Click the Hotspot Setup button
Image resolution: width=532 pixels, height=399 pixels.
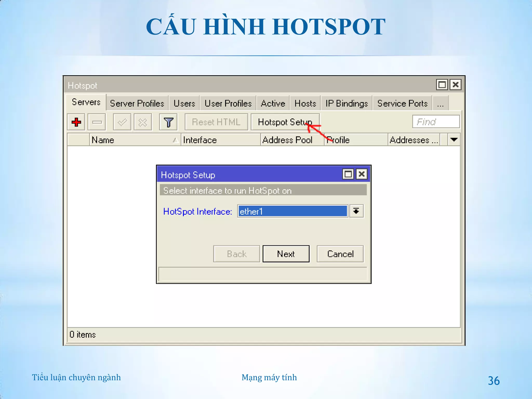[285, 122]
